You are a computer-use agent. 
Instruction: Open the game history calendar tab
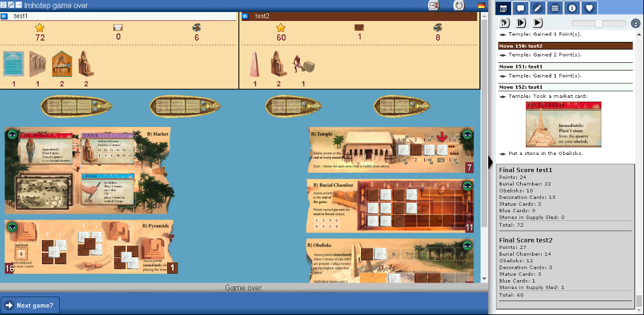(503, 8)
